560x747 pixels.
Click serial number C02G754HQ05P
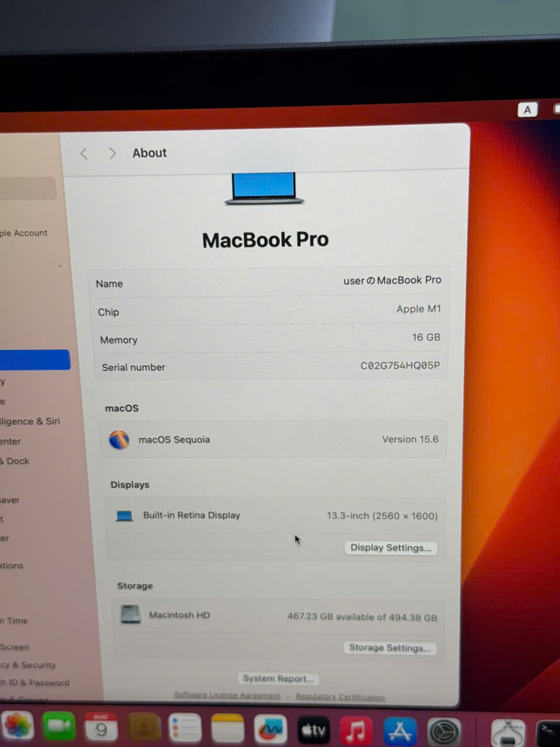point(400,366)
